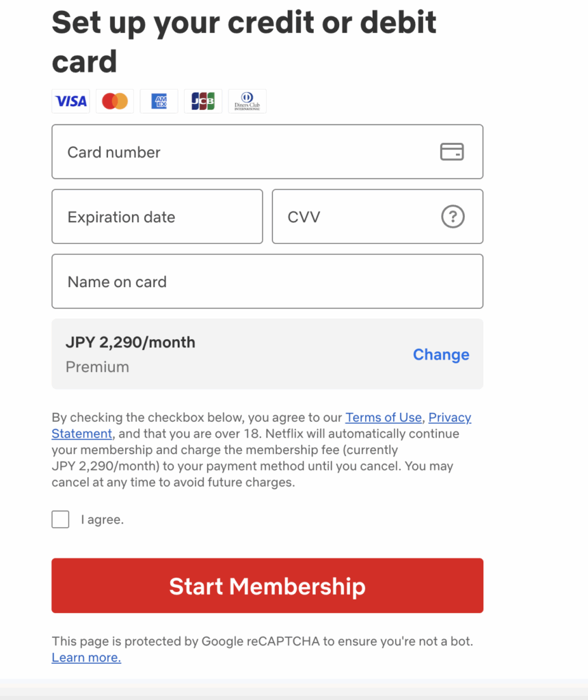Follow the Learn more reCAPTCHA link

86,658
